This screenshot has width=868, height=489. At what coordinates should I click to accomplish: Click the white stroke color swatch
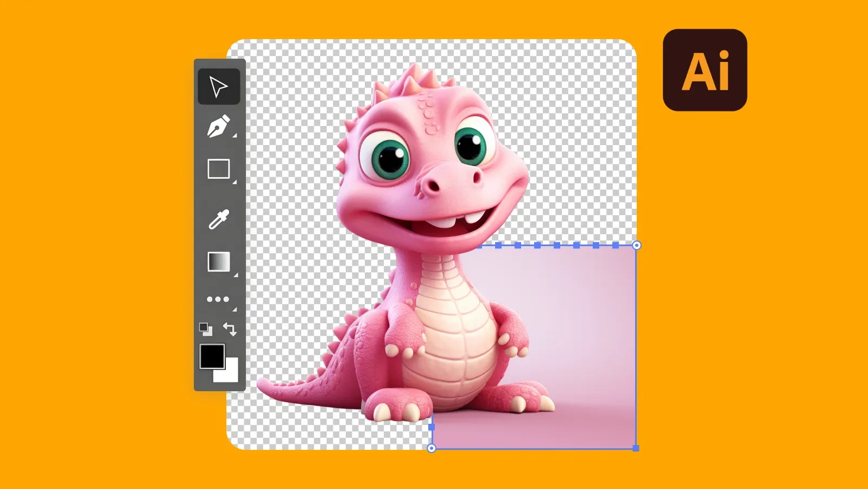point(231,375)
